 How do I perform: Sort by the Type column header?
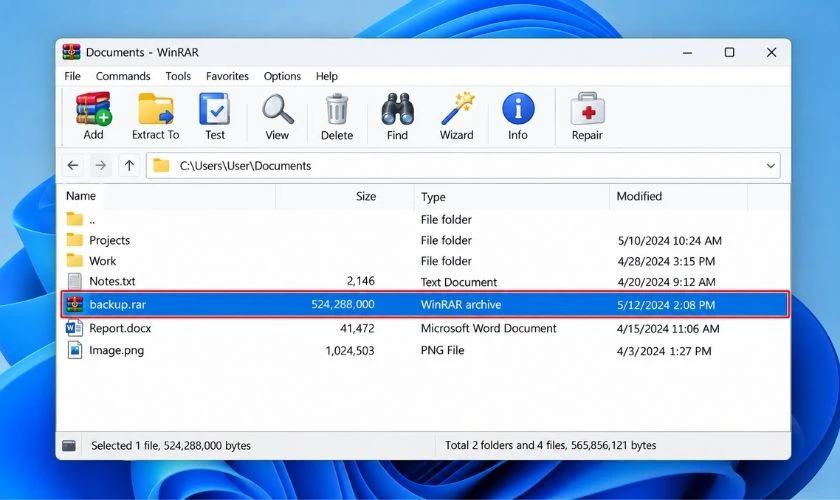click(x=433, y=197)
